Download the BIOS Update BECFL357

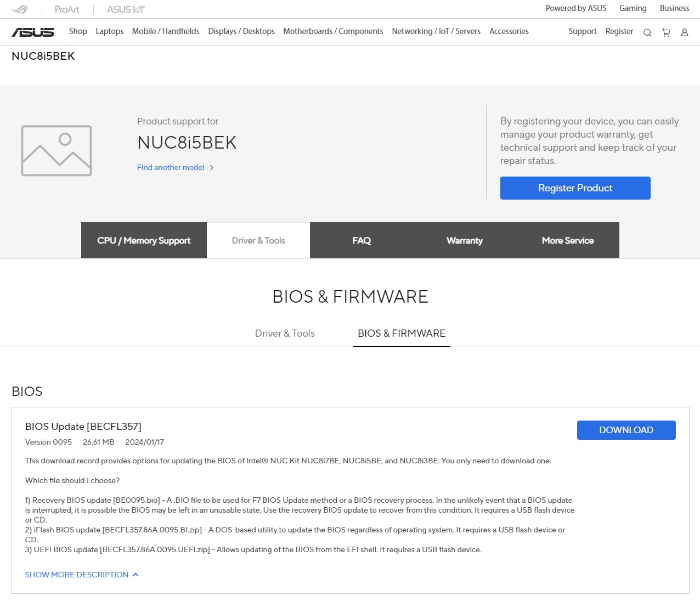[626, 430]
